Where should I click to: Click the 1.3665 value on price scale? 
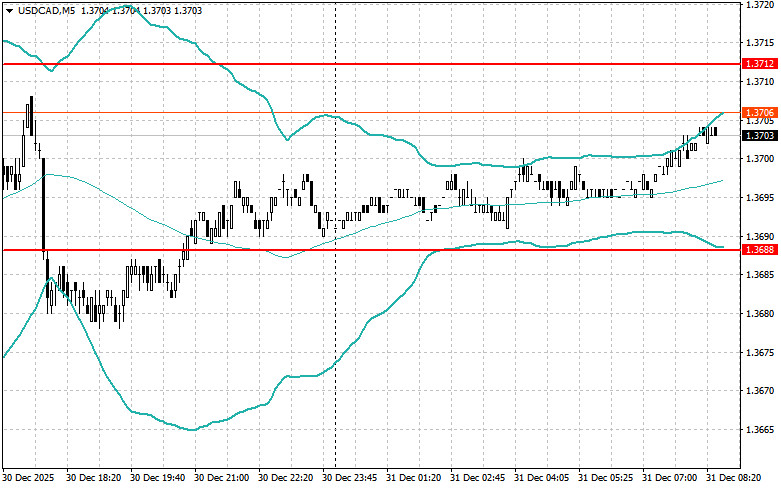click(759, 430)
